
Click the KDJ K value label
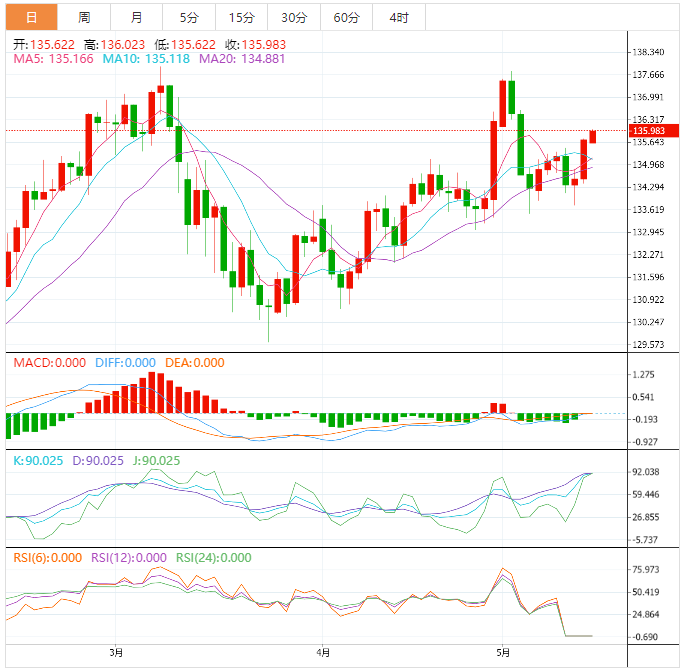pos(35,460)
